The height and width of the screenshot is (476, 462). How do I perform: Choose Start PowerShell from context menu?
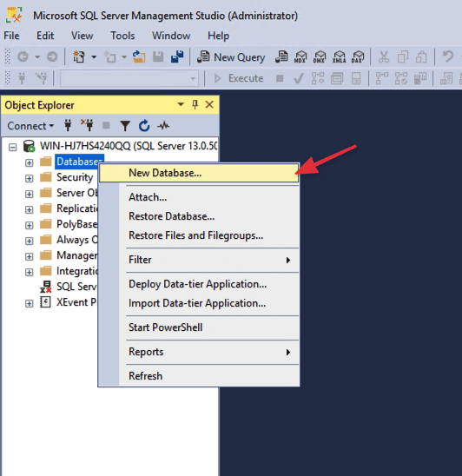(199, 327)
